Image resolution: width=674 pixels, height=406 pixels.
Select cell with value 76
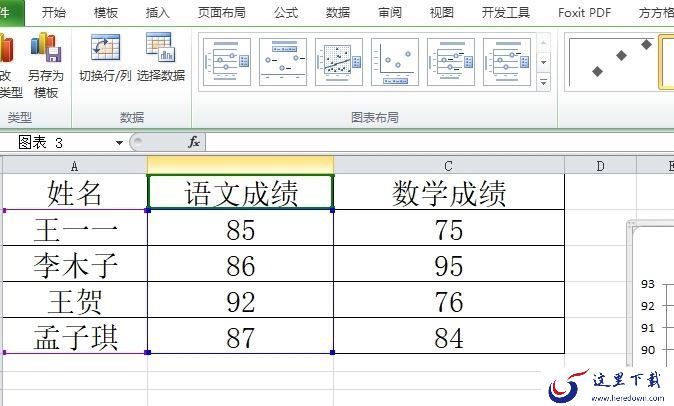pyautogui.click(x=449, y=300)
